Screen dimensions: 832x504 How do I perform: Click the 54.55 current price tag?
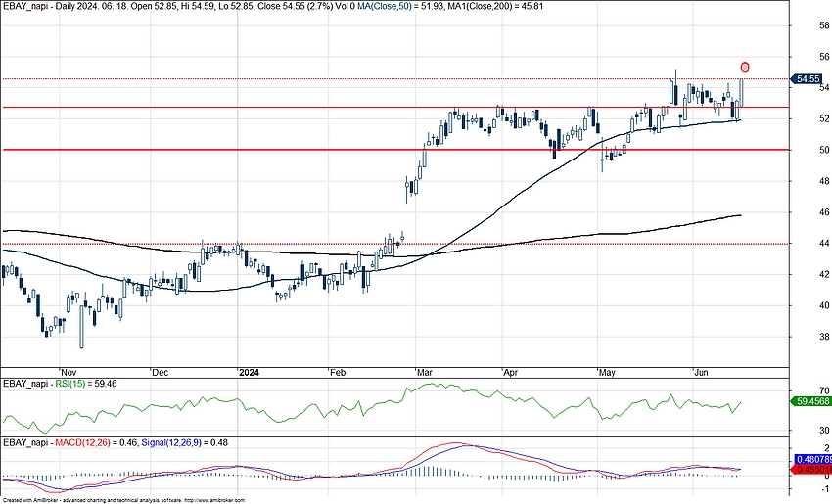[808, 79]
